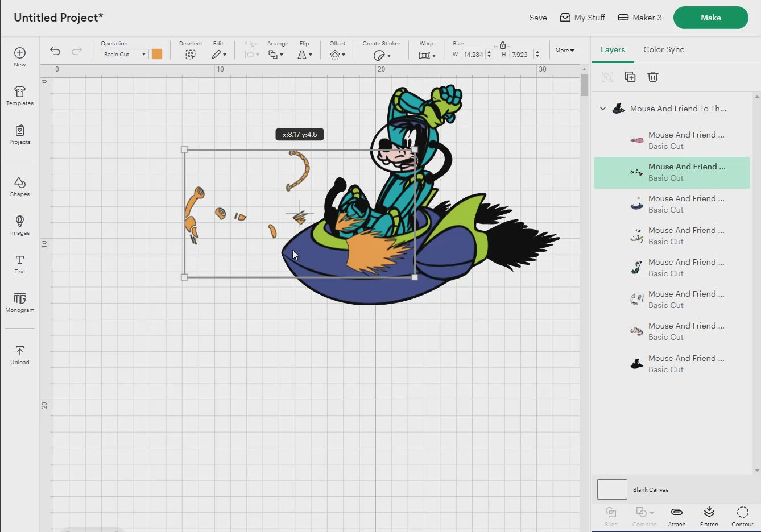
Task: Click the Flatten tool
Action: click(709, 516)
